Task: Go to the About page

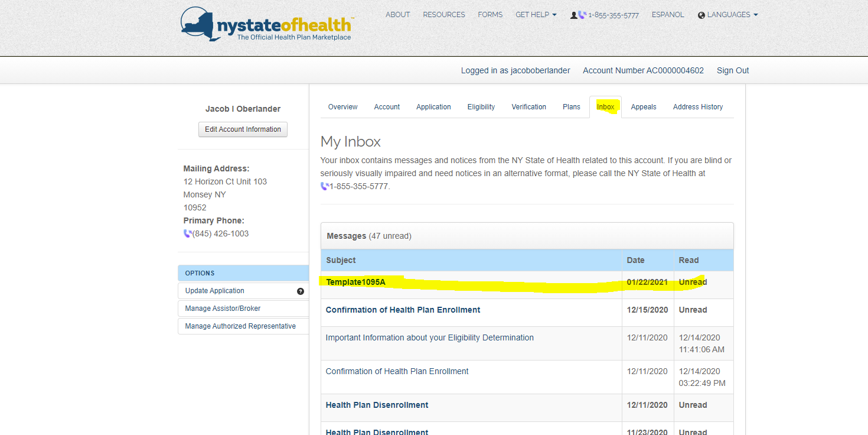Action: coord(398,15)
